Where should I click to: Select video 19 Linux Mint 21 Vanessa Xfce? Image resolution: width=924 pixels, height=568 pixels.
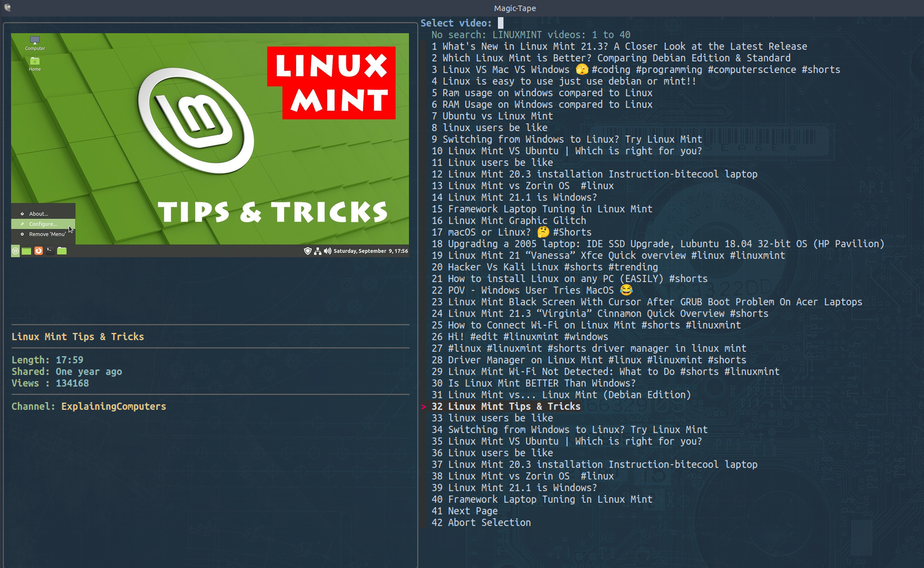click(608, 256)
